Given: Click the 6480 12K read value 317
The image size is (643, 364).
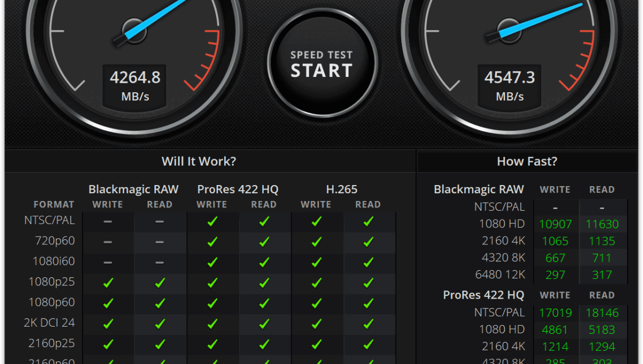Looking at the screenshot, I should click(x=602, y=275).
